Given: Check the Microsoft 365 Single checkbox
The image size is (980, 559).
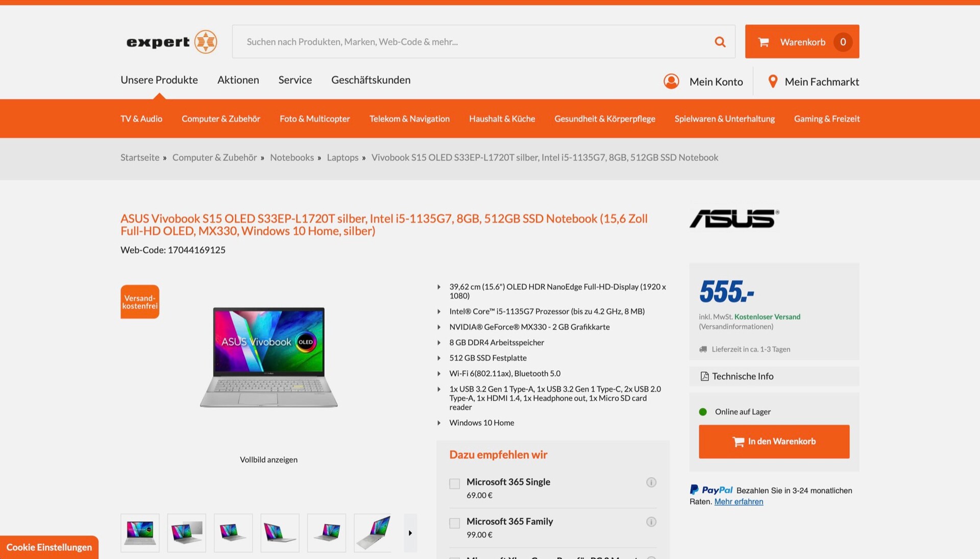Looking at the screenshot, I should [x=454, y=483].
